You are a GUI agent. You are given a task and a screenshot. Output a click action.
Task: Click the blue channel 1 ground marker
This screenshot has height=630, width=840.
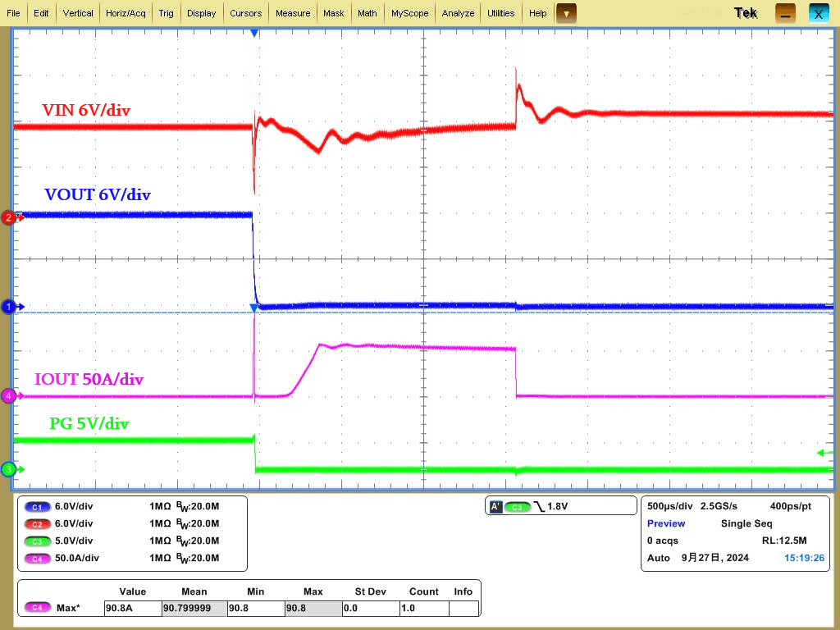(x=9, y=307)
